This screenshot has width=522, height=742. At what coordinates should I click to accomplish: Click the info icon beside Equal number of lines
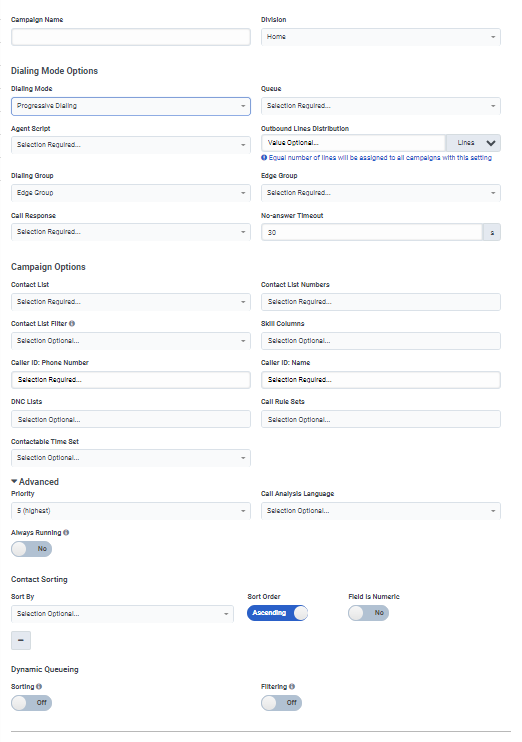pos(264,158)
